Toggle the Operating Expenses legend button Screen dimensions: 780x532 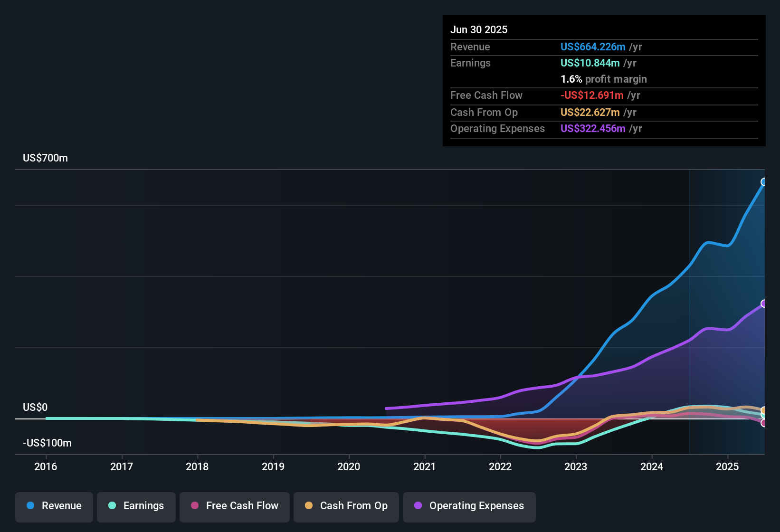[x=469, y=507]
